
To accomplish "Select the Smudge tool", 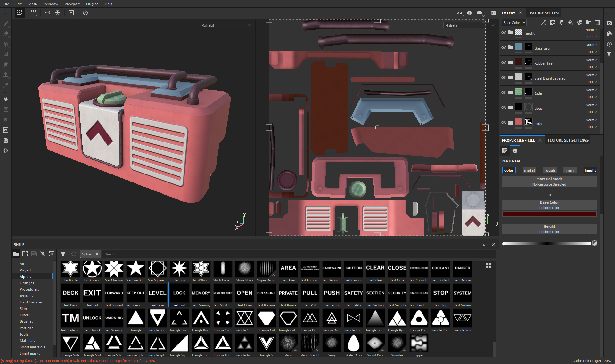I will tap(6, 65).
